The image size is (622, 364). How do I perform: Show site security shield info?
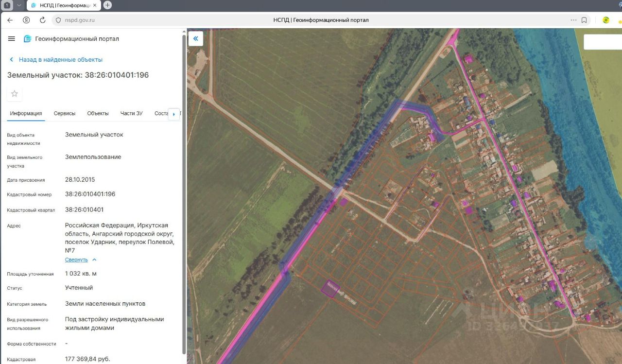tap(58, 20)
